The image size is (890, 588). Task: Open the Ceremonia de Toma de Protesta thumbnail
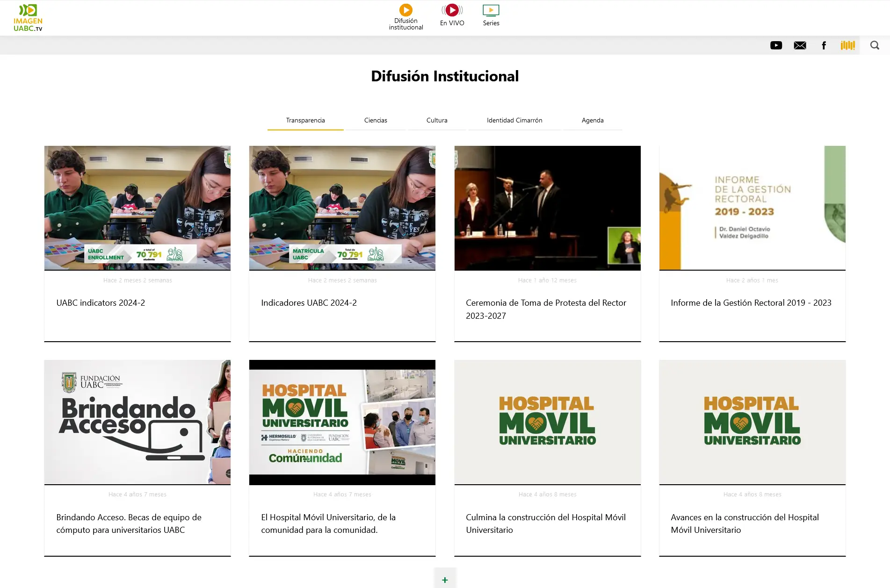point(547,208)
